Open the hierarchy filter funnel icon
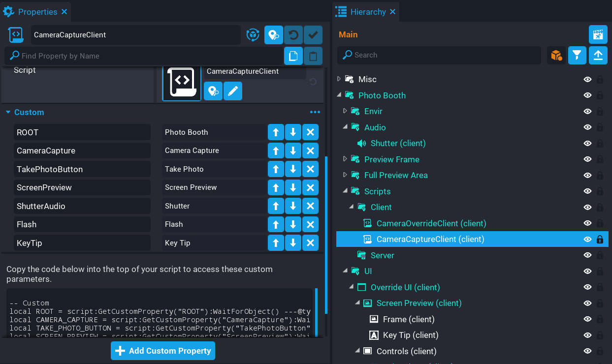This screenshot has height=364, width=612. 577,55
